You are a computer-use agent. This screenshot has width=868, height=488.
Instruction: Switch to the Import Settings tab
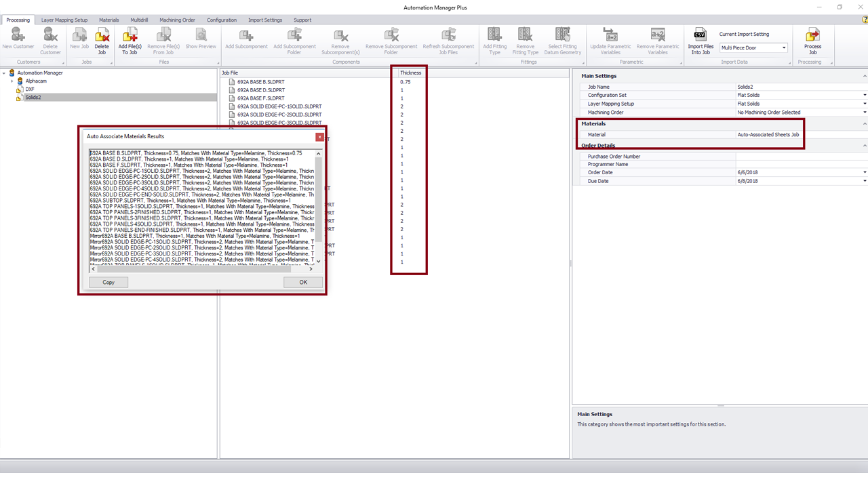coord(265,20)
